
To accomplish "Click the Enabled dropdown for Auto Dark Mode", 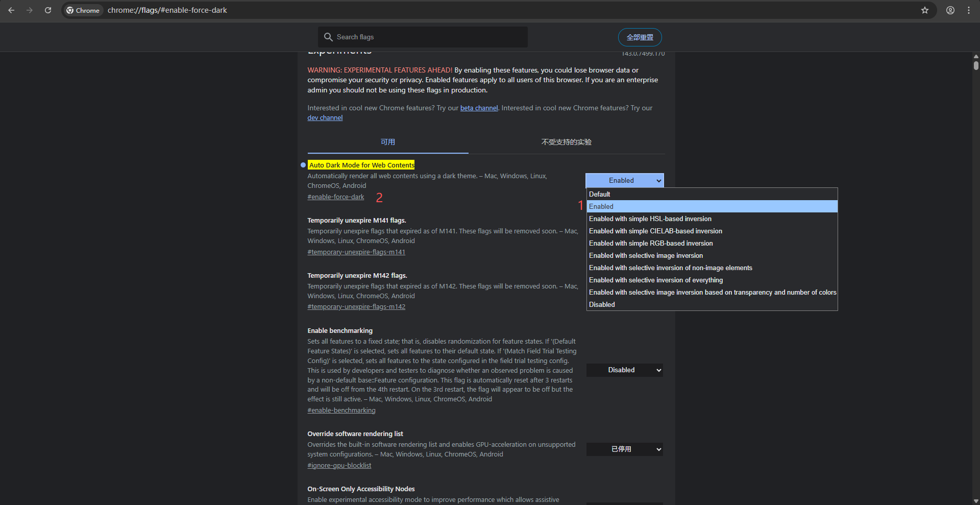I will 625,181.
